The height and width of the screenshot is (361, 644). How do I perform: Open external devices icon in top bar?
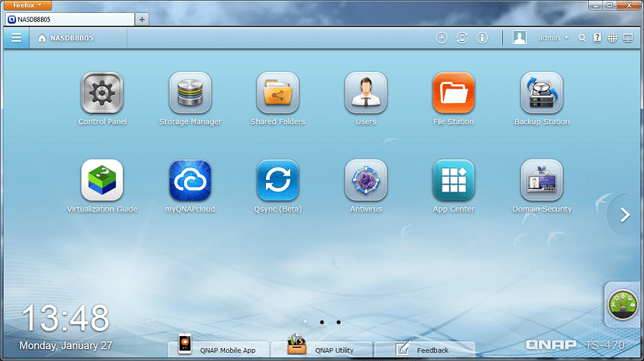[x=462, y=38]
